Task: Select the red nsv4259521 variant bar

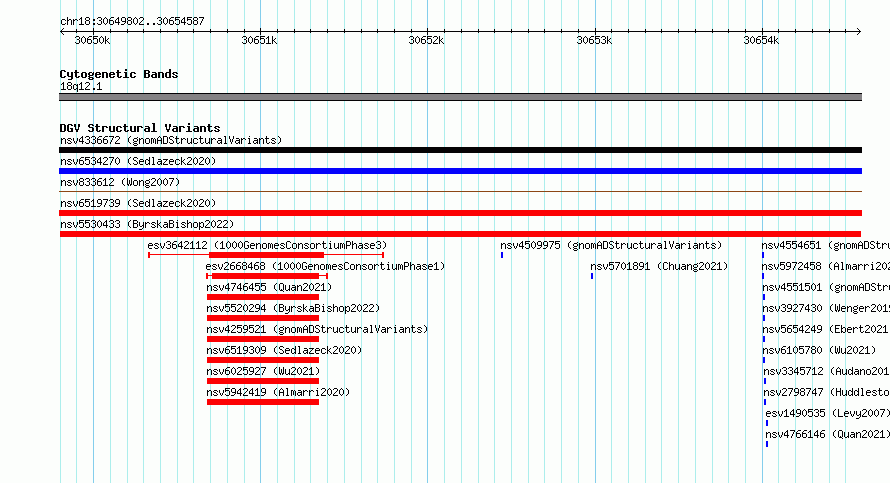Action: pos(263,339)
